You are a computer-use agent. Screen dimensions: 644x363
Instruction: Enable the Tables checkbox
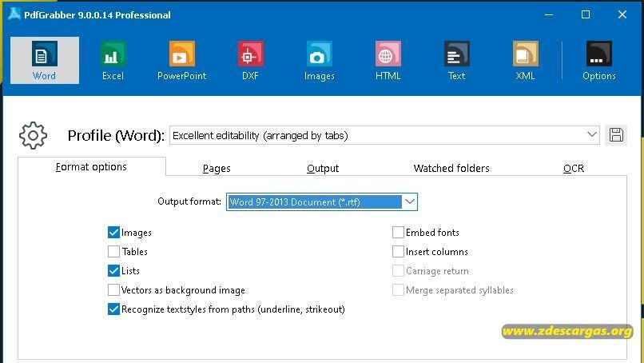[113, 252]
